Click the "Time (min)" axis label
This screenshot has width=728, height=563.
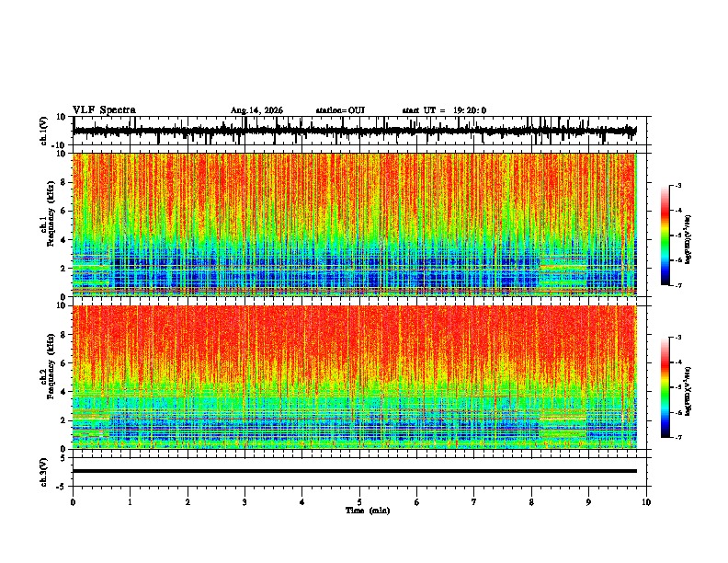[368, 511]
